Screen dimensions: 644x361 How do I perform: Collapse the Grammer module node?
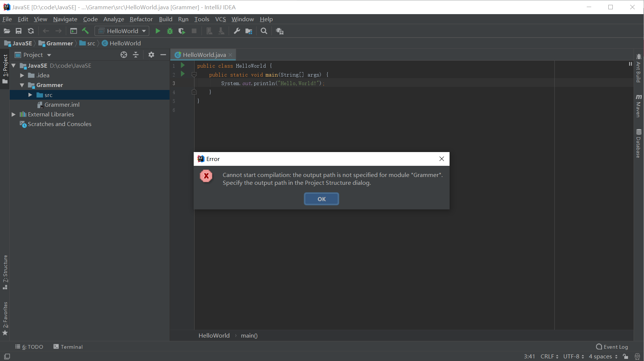coord(22,85)
